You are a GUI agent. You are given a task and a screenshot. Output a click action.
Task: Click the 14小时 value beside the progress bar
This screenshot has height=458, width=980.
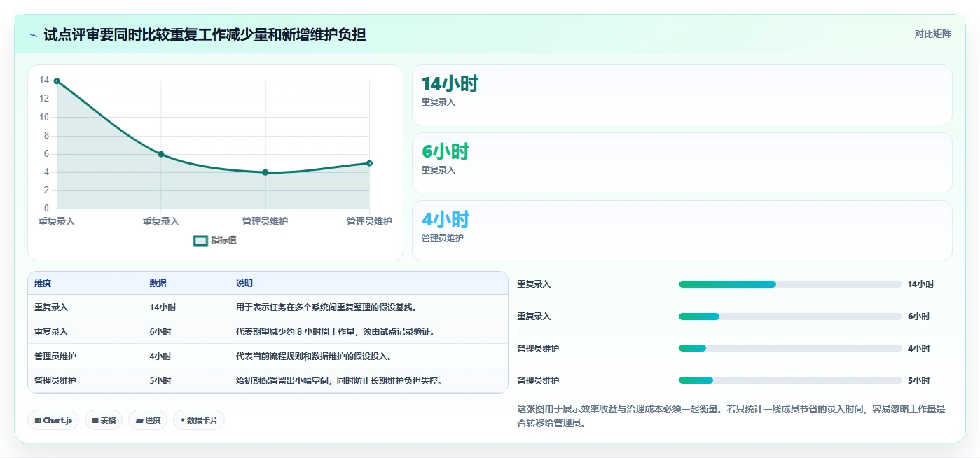[x=920, y=284]
